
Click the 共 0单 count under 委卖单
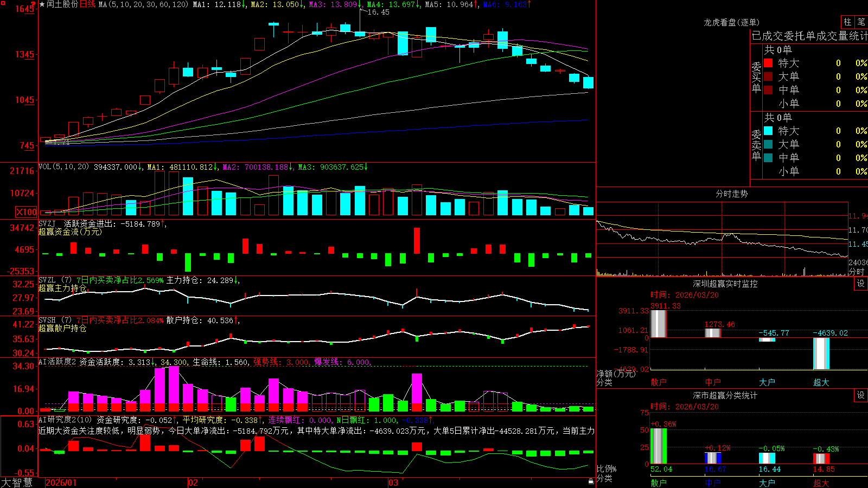778,117
